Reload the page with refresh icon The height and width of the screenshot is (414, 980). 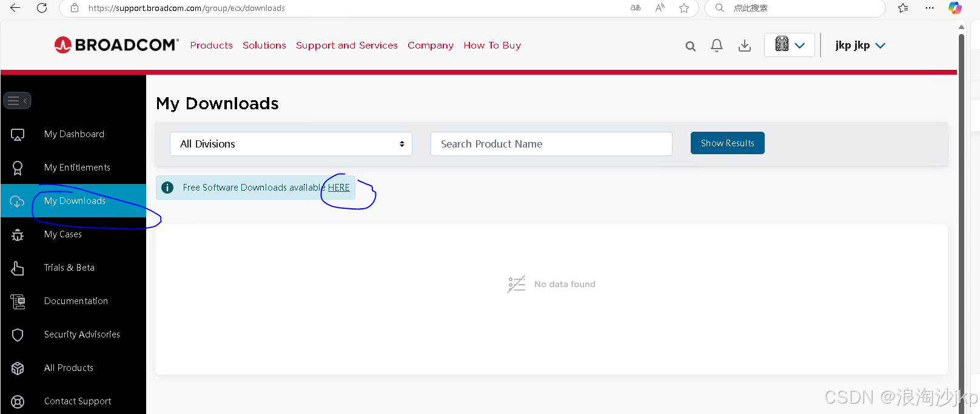(x=42, y=8)
